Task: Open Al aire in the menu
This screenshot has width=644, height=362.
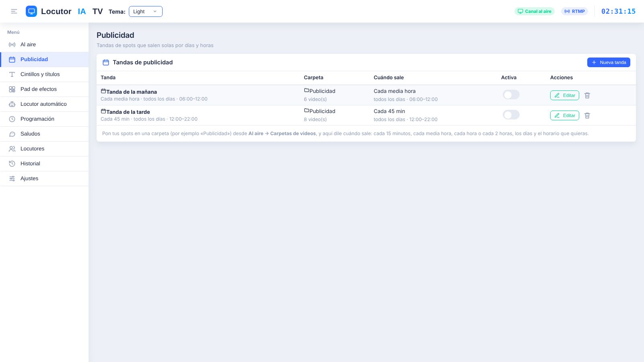Action: pyautogui.click(x=44, y=45)
